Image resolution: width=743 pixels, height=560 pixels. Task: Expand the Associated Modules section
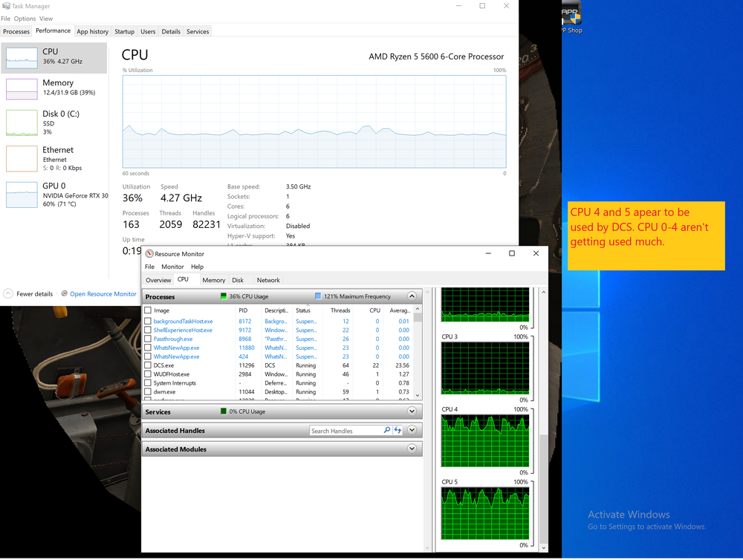[412, 449]
